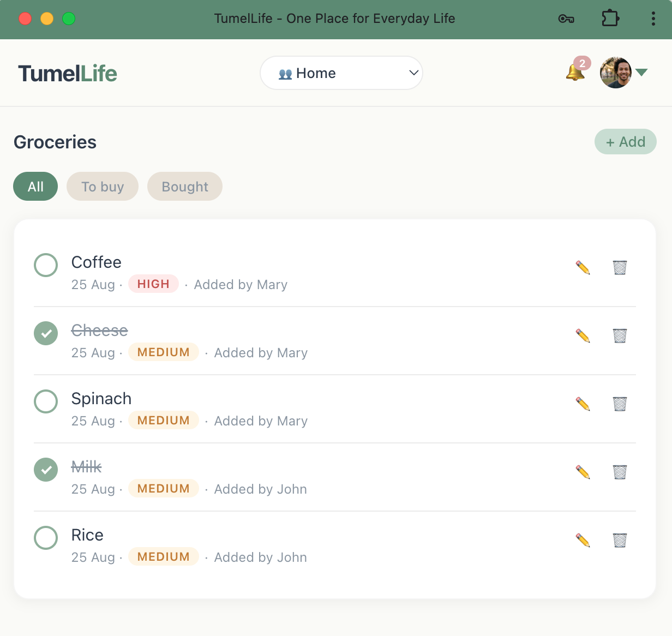Click the user profile avatar
This screenshot has height=636, width=672.
click(616, 73)
